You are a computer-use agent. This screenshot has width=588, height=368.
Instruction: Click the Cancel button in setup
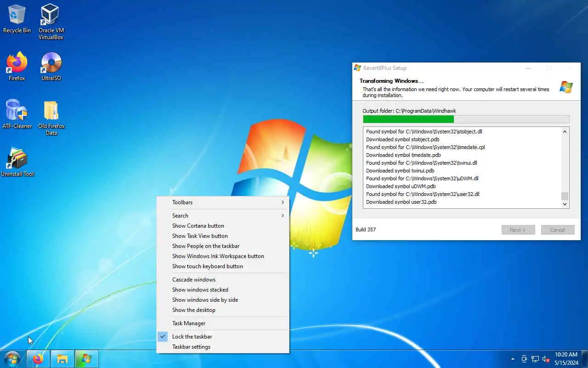(x=558, y=230)
